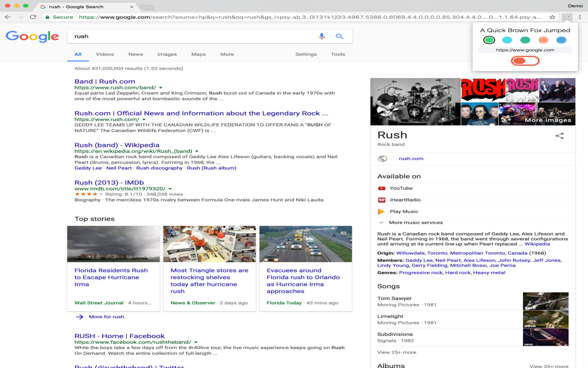This screenshot has height=368, width=588.
Task: Select the green color swatch
Action: (x=489, y=40)
